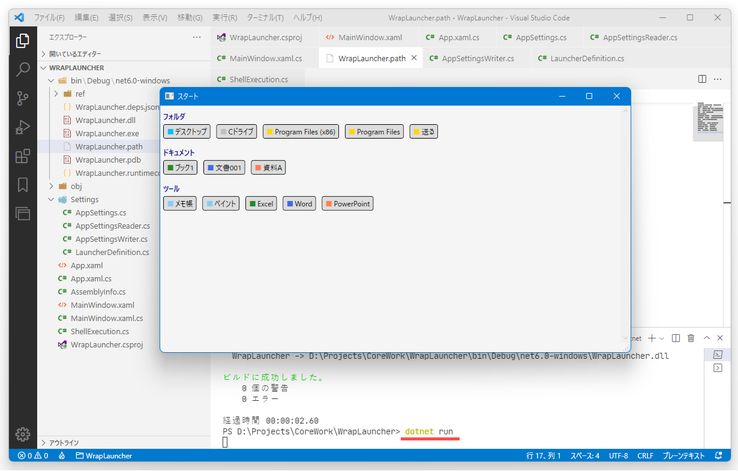Open the File menu
The height and width of the screenshot is (471, 738).
click(x=49, y=17)
